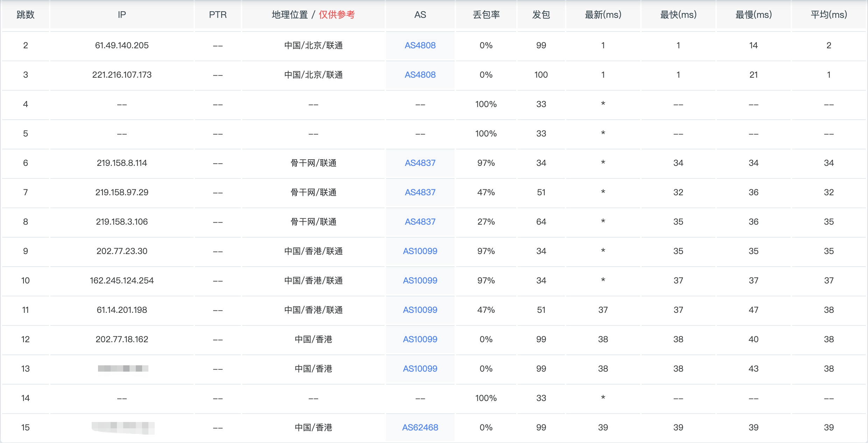
Task: Open AS4808 link for 221.216.107.173
Action: 420,75
